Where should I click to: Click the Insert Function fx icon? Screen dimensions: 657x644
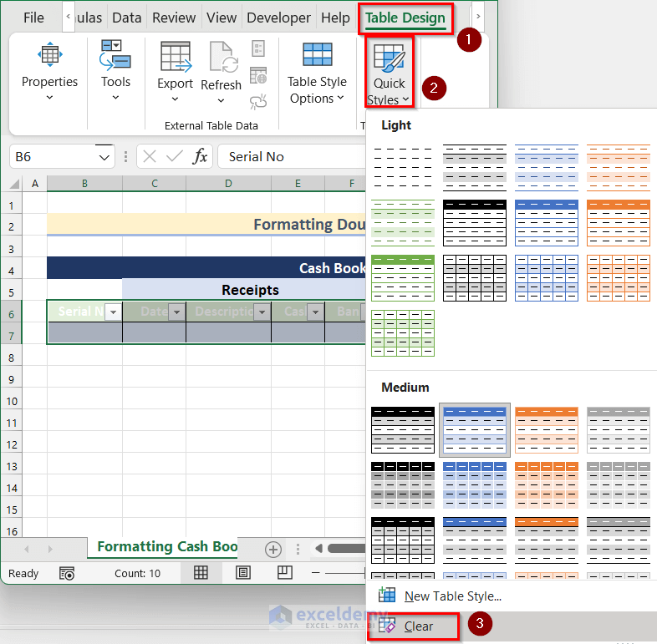pos(200,156)
